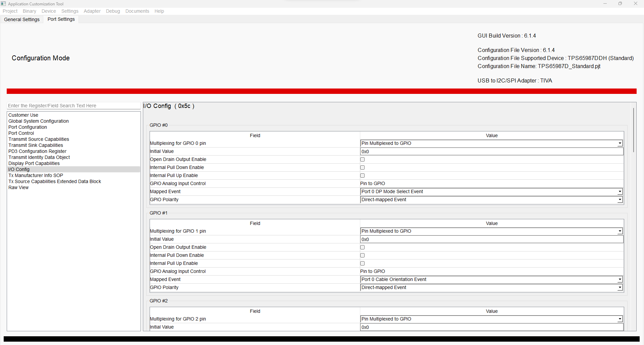Toggle GPIO #0 Open Drain Output Enable
The height and width of the screenshot is (345, 644).
(362, 160)
